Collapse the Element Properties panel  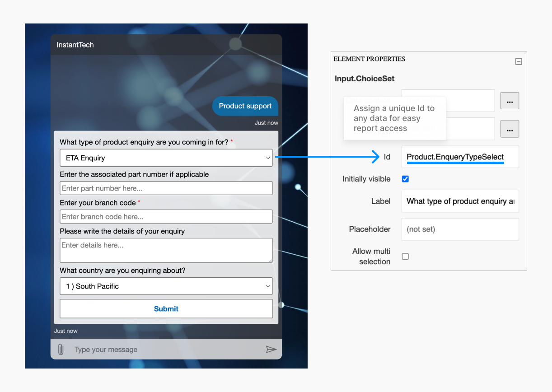pyautogui.click(x=519, y=61)
